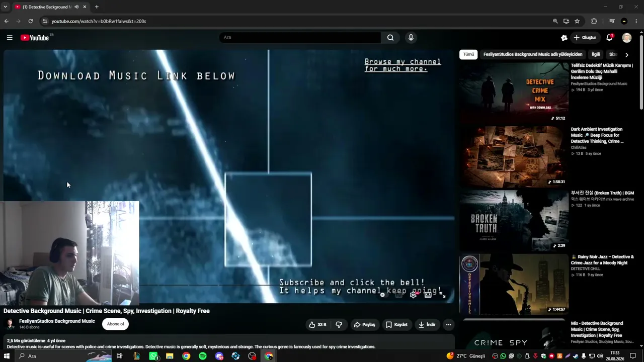Subscribe with the Abone ol button

(x=115, y=324)
